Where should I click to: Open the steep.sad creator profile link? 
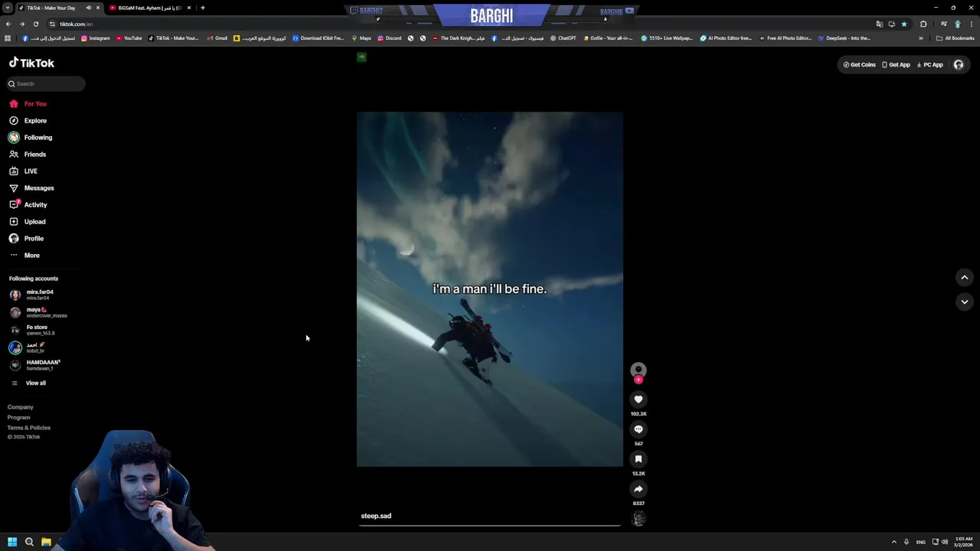[x=376, y=516]
